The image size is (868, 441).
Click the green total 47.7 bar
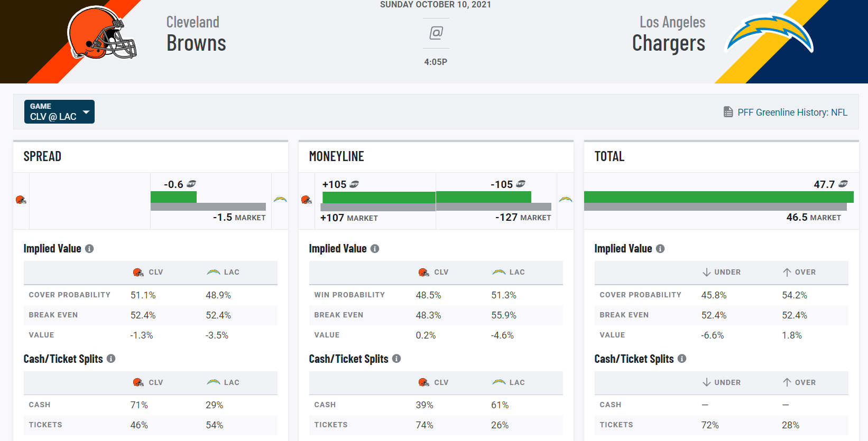pyautogui.click(x=719, y=197)
